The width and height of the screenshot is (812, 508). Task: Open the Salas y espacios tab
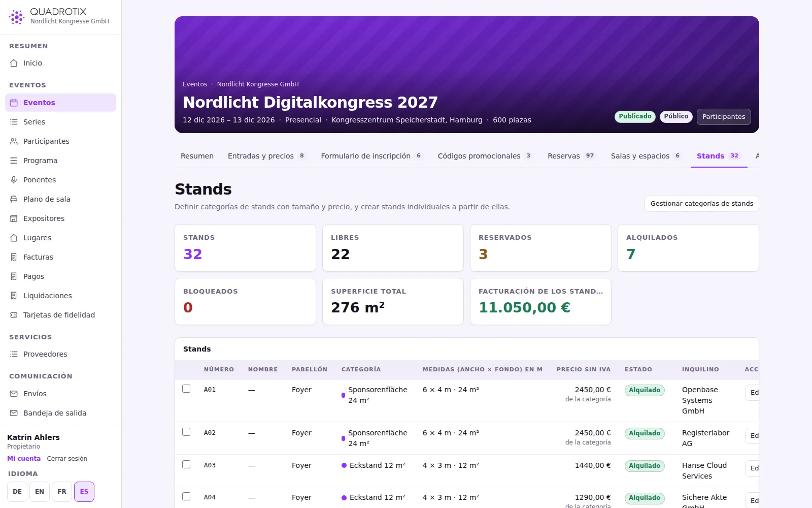click(x=646, y=156)
